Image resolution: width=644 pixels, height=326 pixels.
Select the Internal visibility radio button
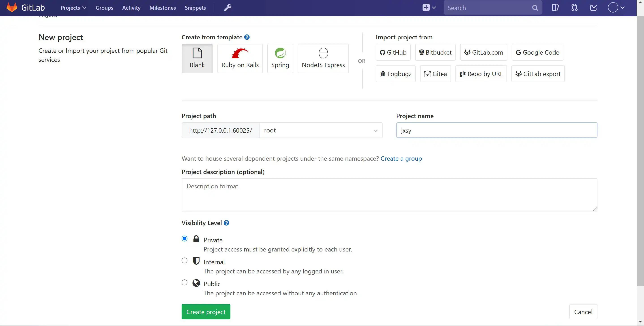point(185,260)
